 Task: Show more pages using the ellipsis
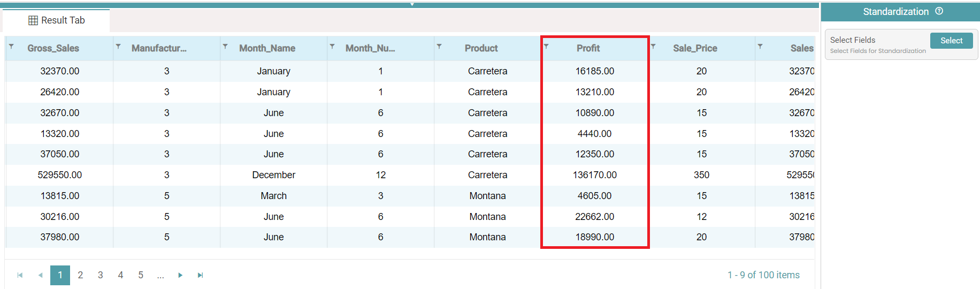160,275
